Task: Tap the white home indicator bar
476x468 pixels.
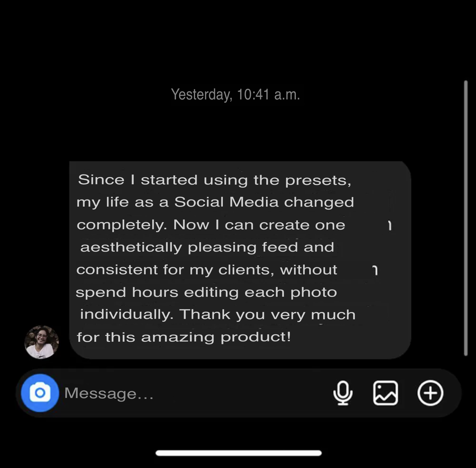Action: (238, 453)
